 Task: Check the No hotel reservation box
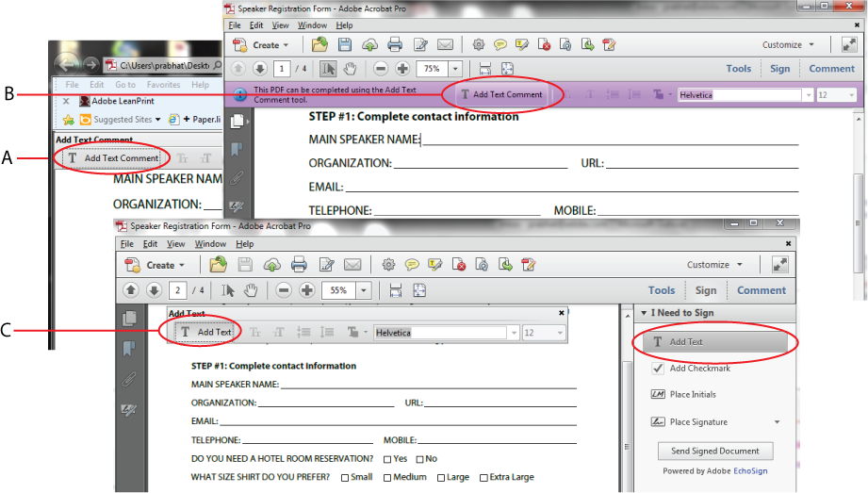419,459
